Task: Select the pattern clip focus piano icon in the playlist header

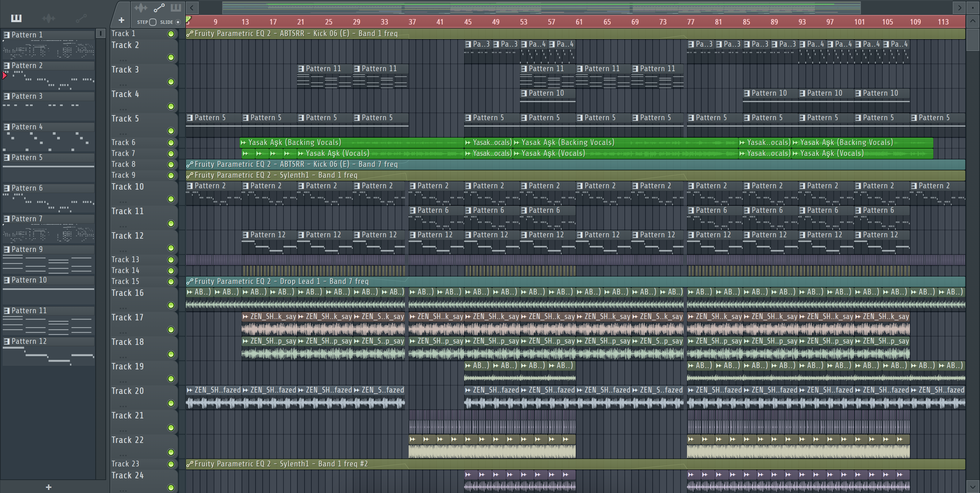Action: pyautogui.click(x=175, y=7)
